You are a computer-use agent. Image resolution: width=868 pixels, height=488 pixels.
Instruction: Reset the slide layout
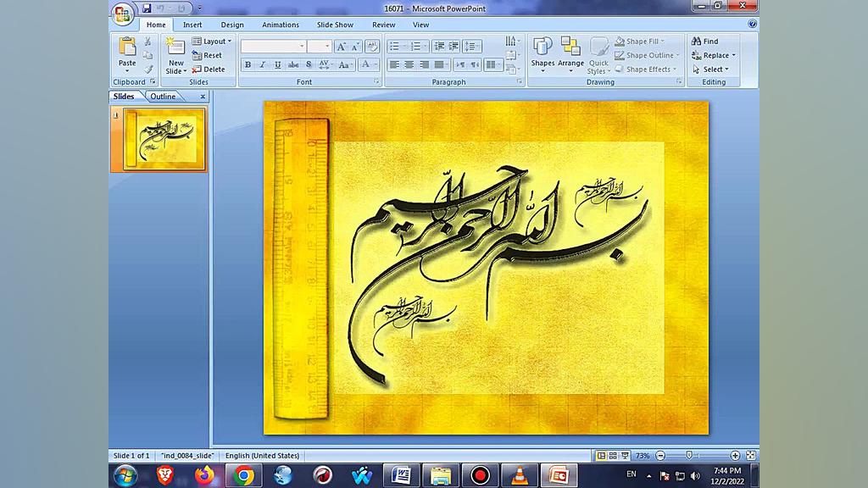pyautogui.click(x=207, y=55)
